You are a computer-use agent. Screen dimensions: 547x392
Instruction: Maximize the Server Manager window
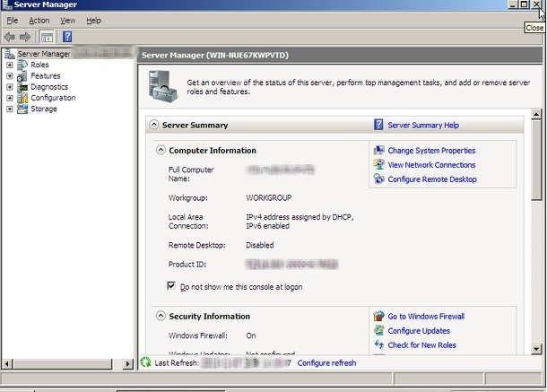[x=524, y=4]
